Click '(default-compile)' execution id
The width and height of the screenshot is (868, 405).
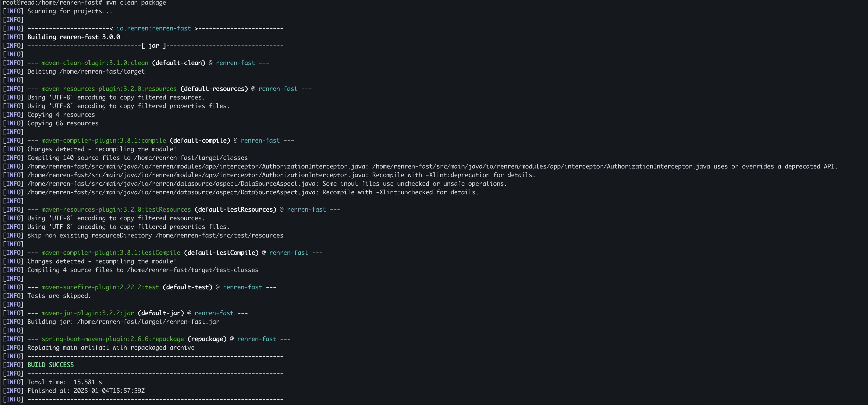click(200, 140)
